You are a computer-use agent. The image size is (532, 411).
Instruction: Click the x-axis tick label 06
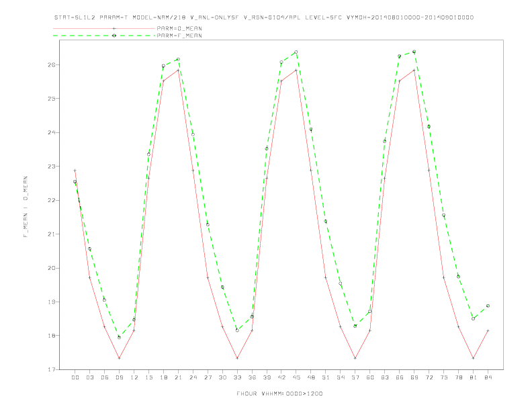105,377
